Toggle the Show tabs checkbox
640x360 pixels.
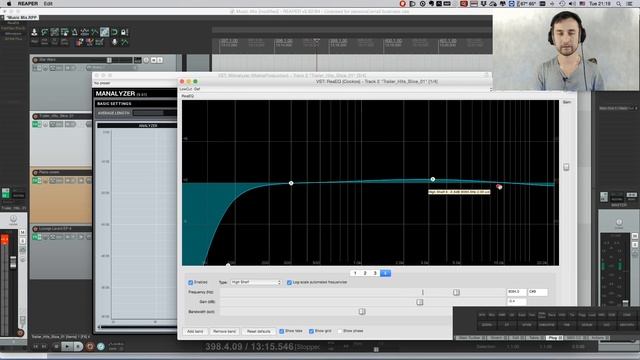point(281,331)
